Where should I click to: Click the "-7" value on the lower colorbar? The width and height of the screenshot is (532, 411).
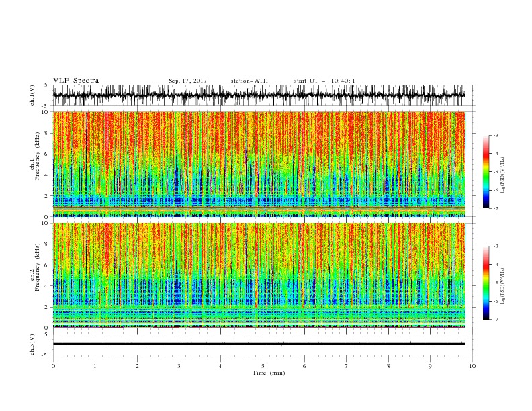495,319
